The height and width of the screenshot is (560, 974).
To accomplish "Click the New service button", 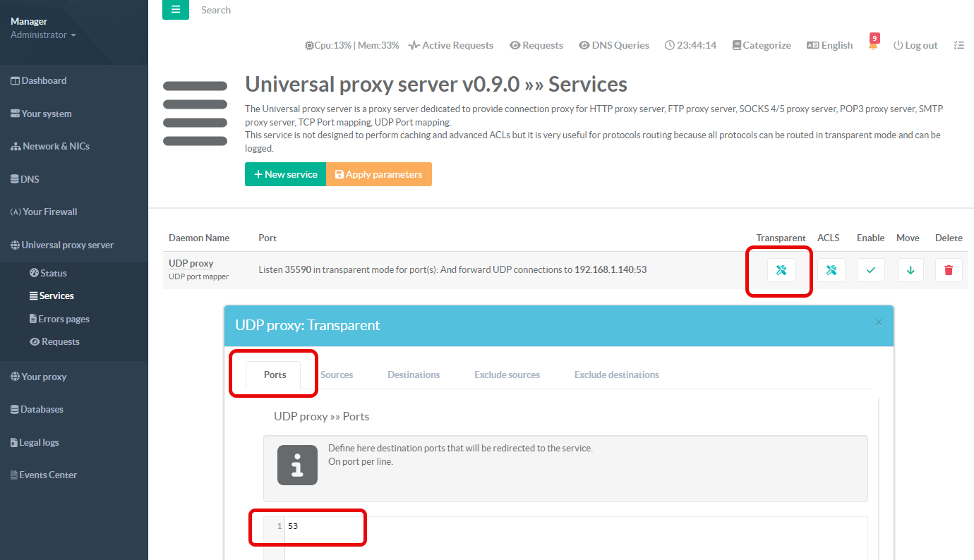I will [285, 174].
